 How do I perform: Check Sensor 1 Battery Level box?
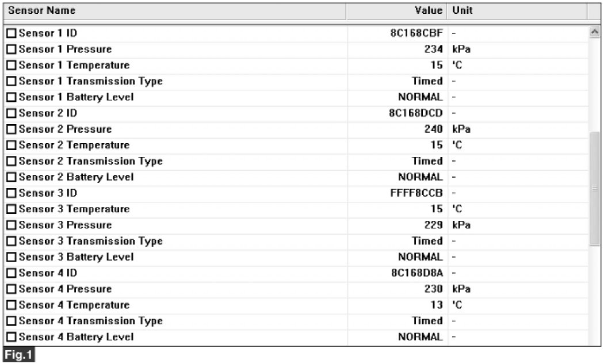pyautogui.click(x=12, y=97)
